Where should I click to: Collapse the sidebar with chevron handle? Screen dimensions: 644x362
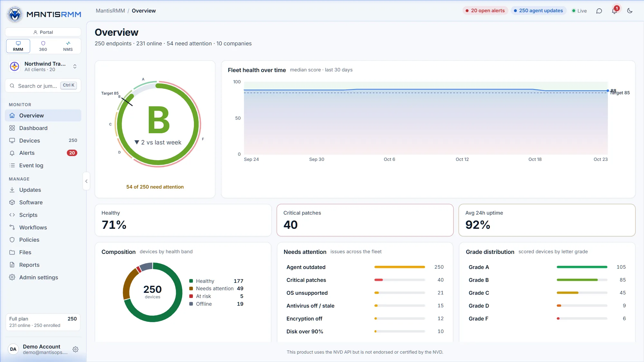pyautogui.click(x=86, y=181)
